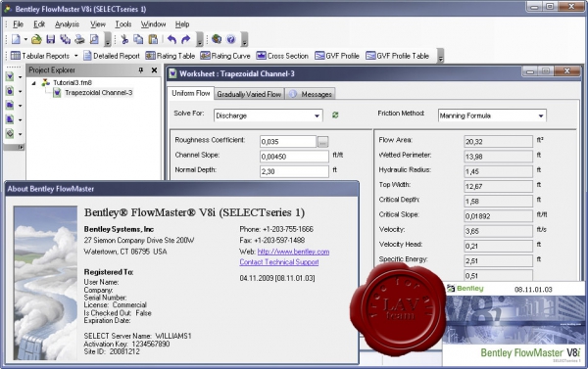
Task: Click the first worksheet icon in left sidebar
Action: (x=10, y=76)
